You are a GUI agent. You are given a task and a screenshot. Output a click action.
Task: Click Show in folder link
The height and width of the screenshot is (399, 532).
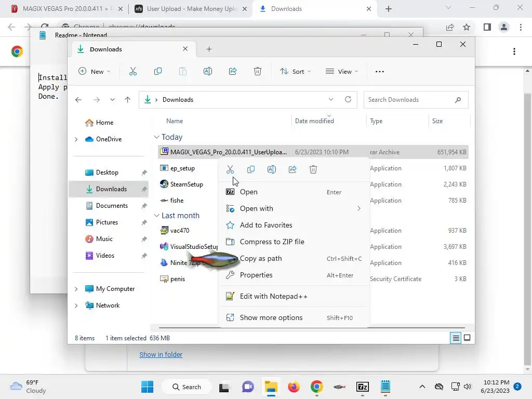click(x=161, y=354)
